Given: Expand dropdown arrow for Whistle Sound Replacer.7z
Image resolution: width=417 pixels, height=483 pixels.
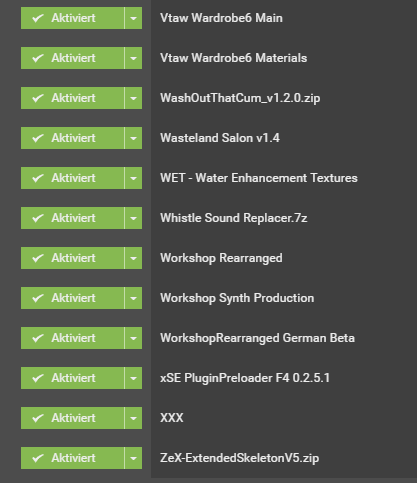Looking at the screenshot, I should pos(133,218).
